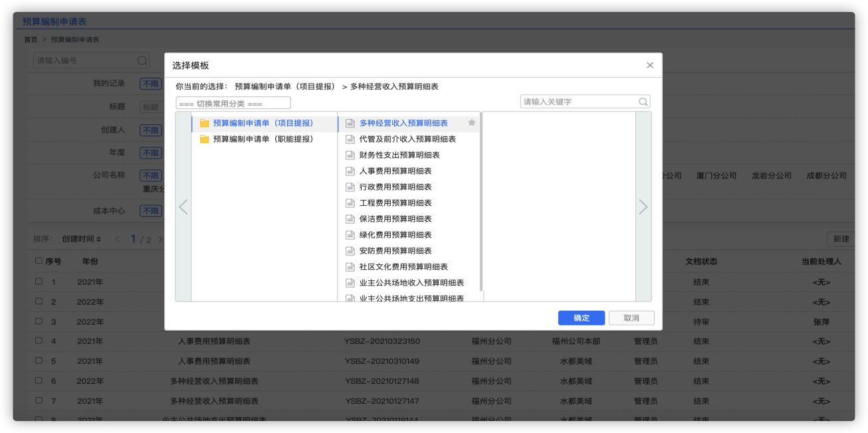Click document icon of 安防费用预算明细表
The image size is (868, 433).
pyautogui.click(x=350, y=251)
